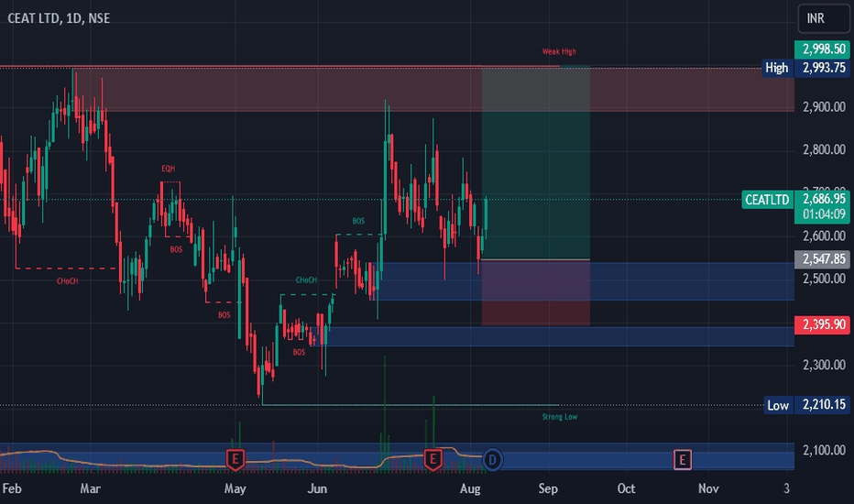
Task: Click the Jun label on the time axis
Action: pos(318,488)
